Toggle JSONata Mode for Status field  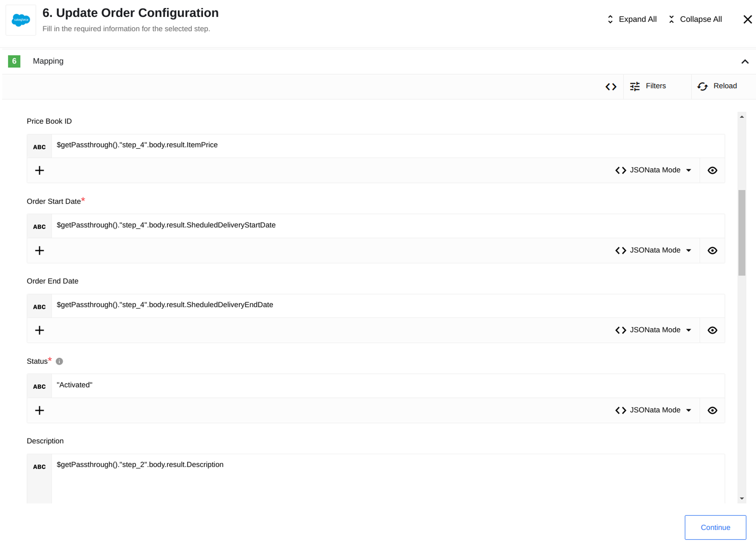(654, 410)
